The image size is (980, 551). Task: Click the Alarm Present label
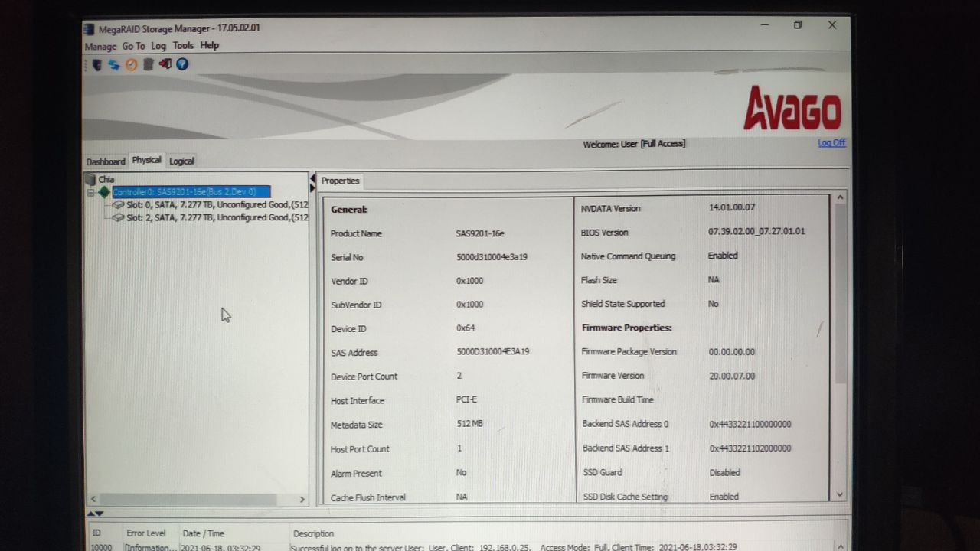pos(356,473)
